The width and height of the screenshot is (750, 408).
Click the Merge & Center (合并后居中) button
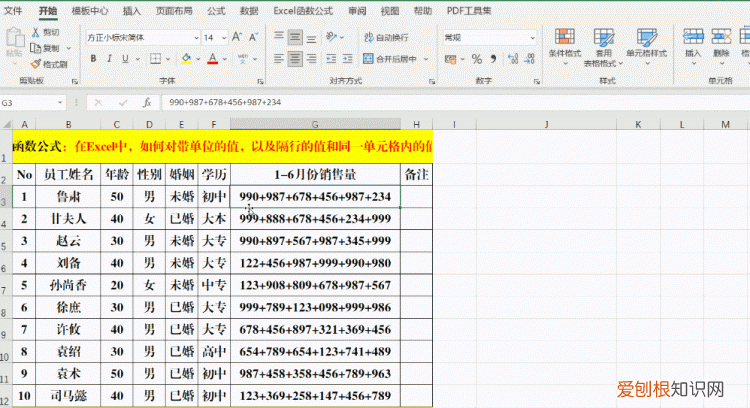(x=392, y=59)
